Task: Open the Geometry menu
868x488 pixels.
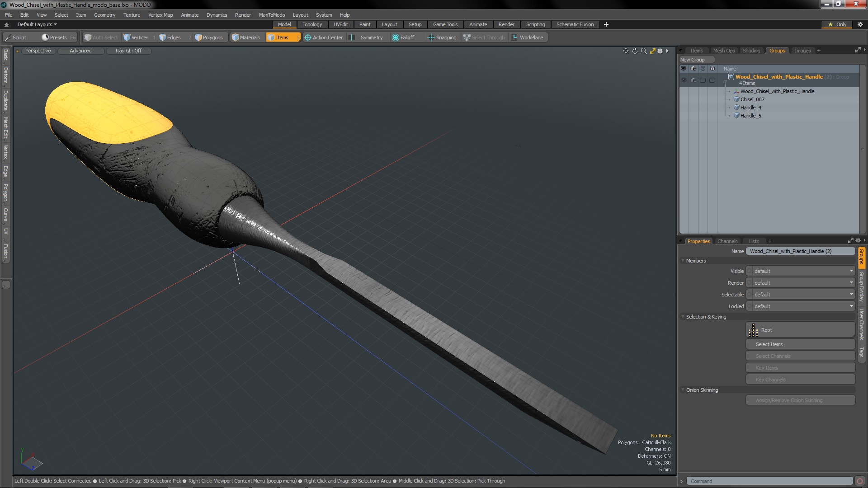Action: click(x=104, y=15)
